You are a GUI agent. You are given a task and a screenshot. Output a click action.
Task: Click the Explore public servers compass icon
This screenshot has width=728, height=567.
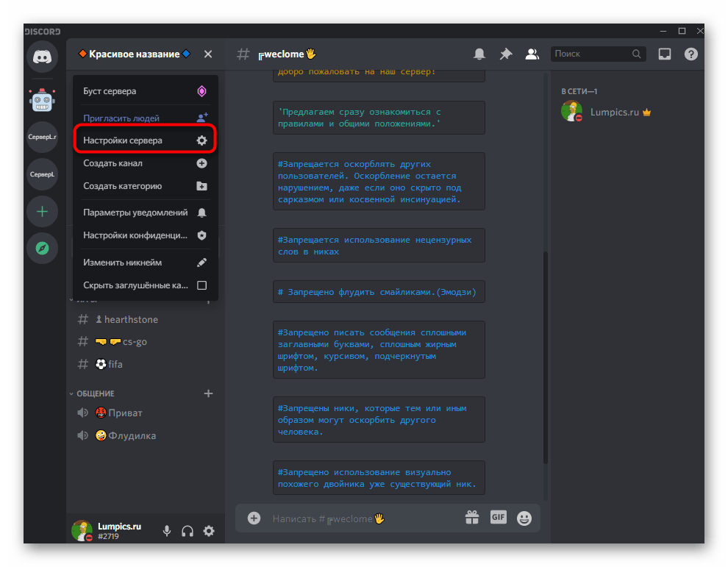pos(42,249)
